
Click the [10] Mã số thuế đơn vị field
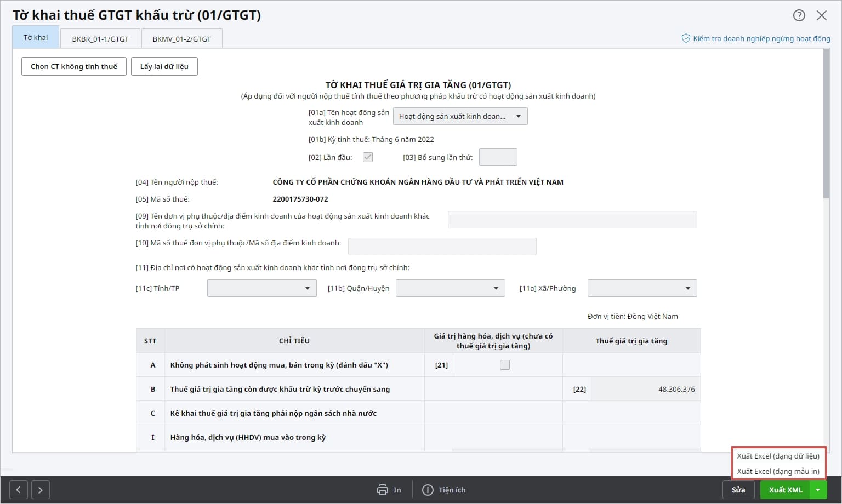[x=442, y=247]
